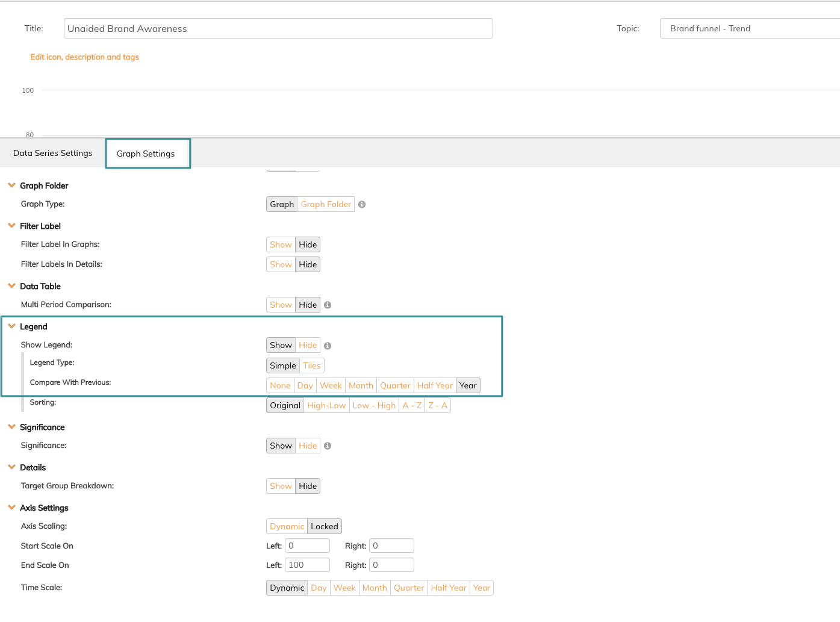
Task: Set Time Scale to Dynamic
Action: point(287,588)
